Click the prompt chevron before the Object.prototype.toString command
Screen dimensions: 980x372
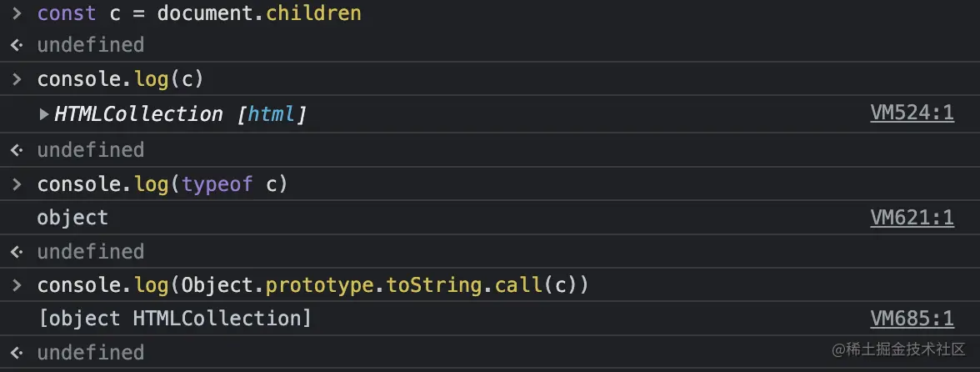click(17, 285)
